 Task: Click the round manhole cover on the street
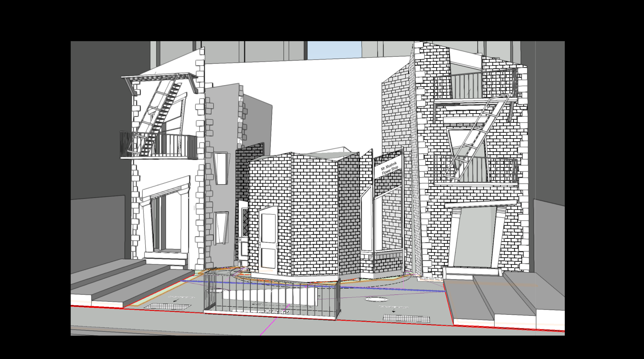pyautogui.click(x=376, y=299)
